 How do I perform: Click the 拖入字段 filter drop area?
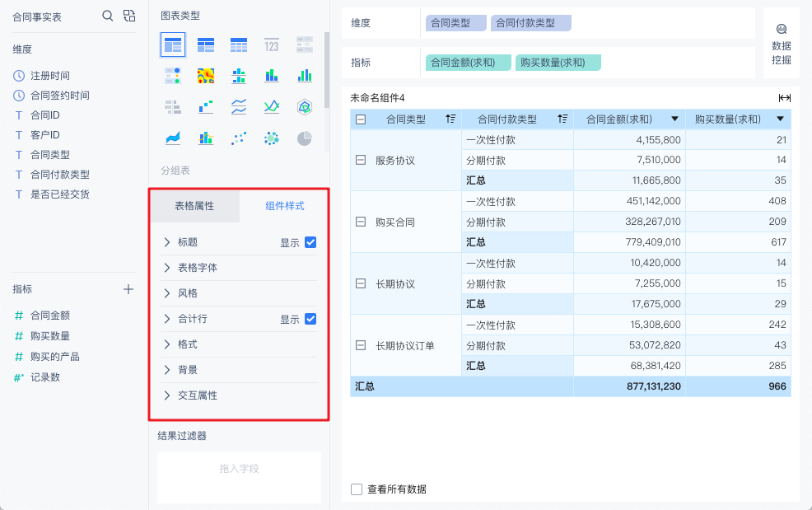tap(239, 477)
